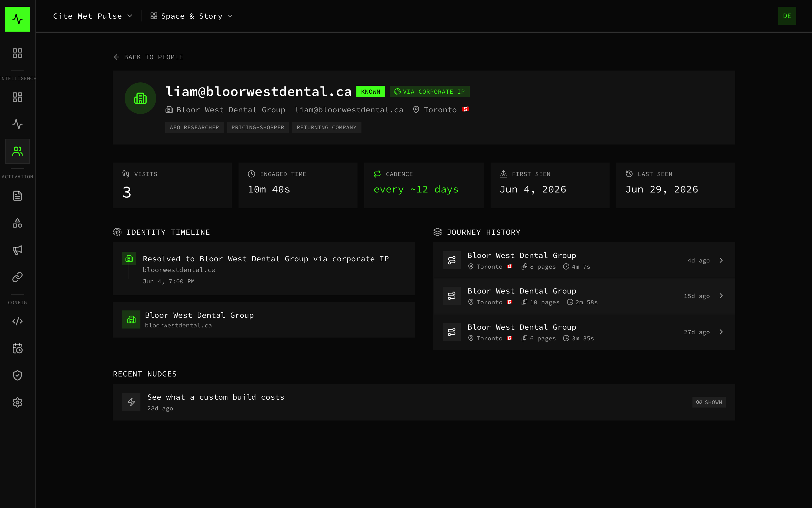Viewport: 812px width, 508px height.
Task: Click the route icon of 15d ago journey
Action: click(x=452, y=296)
